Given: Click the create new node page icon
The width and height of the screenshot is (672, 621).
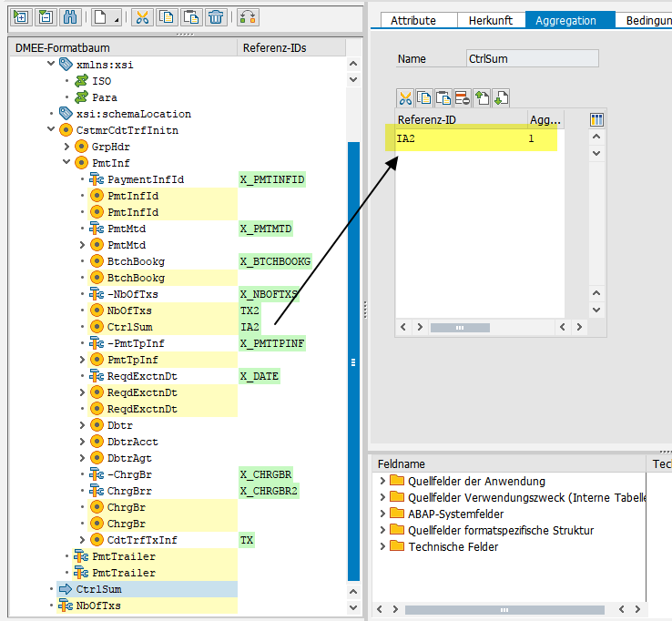Looking at the screenshot, I should tap(103, 17).
